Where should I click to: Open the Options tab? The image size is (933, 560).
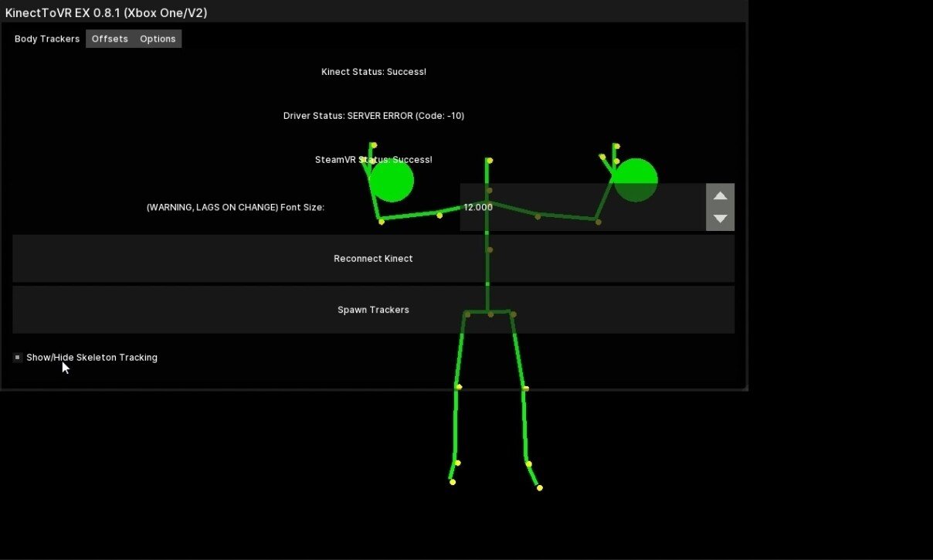tap(158, 39)
